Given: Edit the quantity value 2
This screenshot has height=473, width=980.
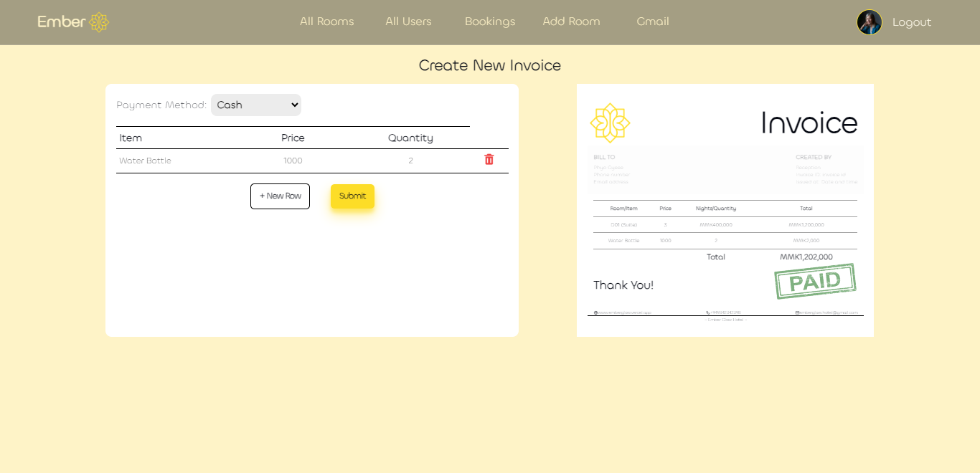Looking at the screenshot, I should pos(410,161).
